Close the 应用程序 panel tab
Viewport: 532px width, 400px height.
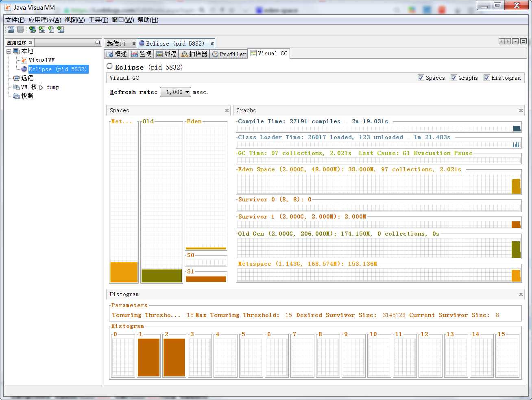(x=31, y=42)
